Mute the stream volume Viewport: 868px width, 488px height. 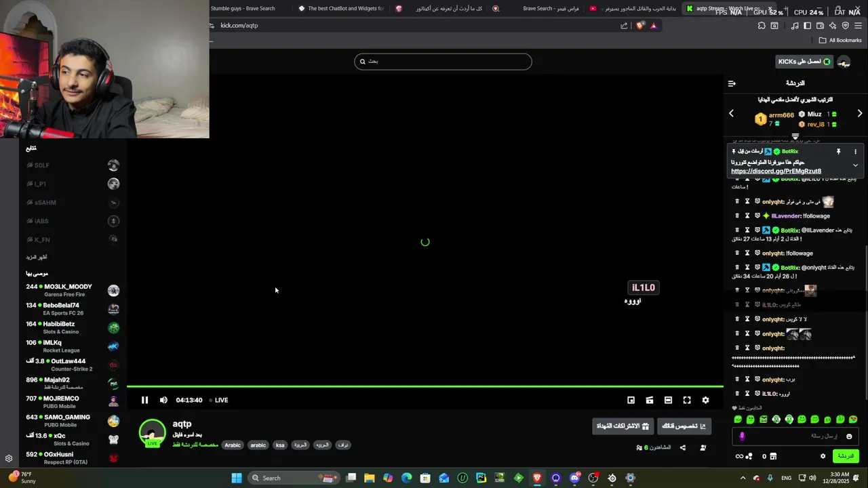163,400
